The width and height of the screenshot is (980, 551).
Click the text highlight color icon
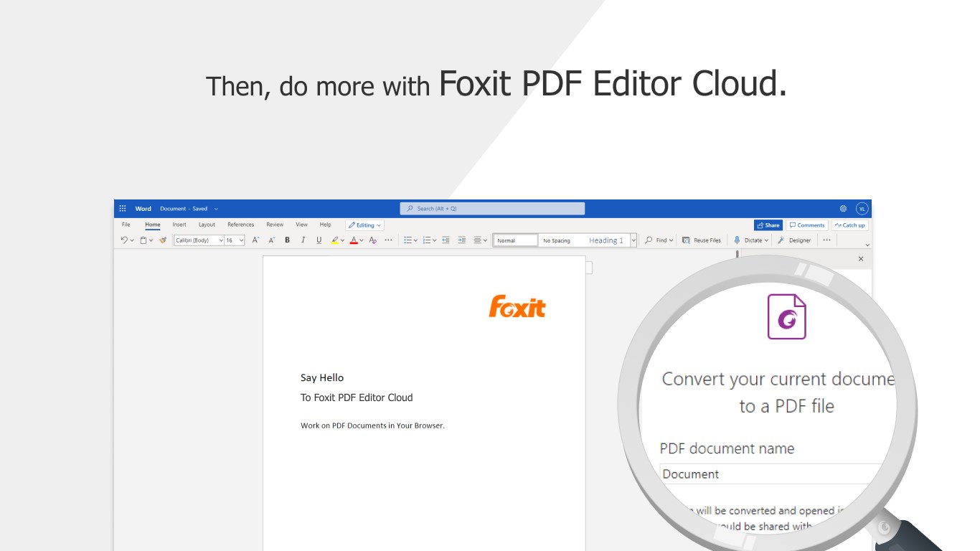tap(334, 240)
